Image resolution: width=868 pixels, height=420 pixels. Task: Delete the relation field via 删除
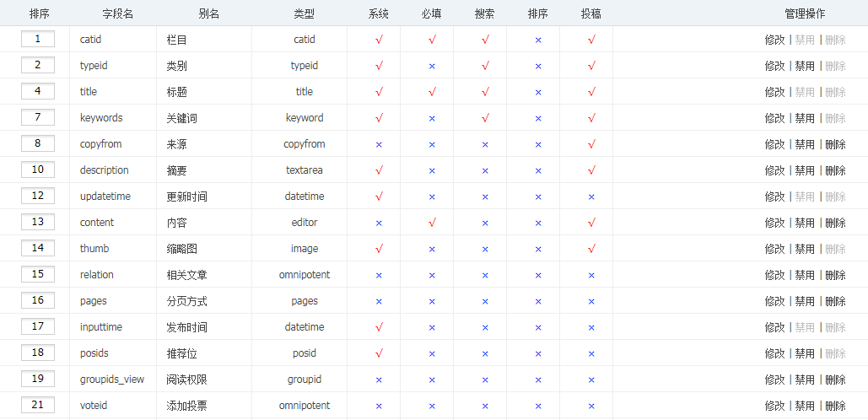point(835,275)
